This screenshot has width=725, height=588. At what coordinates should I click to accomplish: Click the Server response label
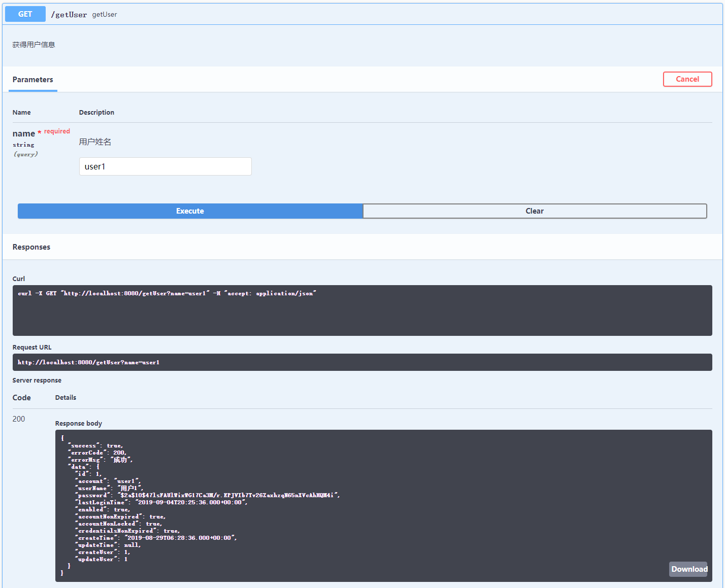coord(37,380)
